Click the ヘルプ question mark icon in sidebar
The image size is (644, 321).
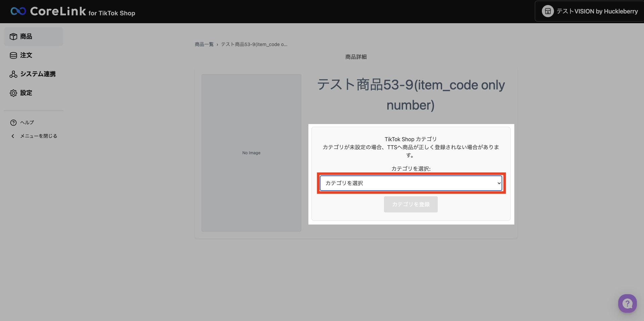13,123
